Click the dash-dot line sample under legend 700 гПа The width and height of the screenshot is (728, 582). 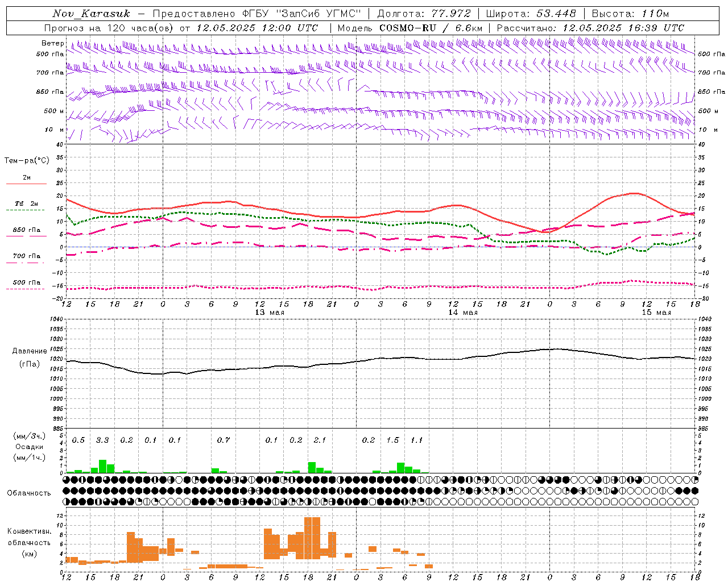pyautogui.click(x=25, y=263)
